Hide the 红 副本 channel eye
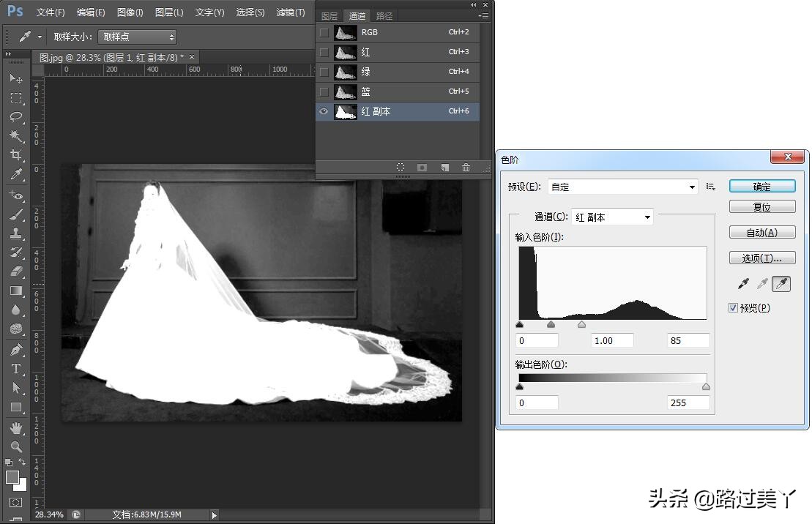 324,111
